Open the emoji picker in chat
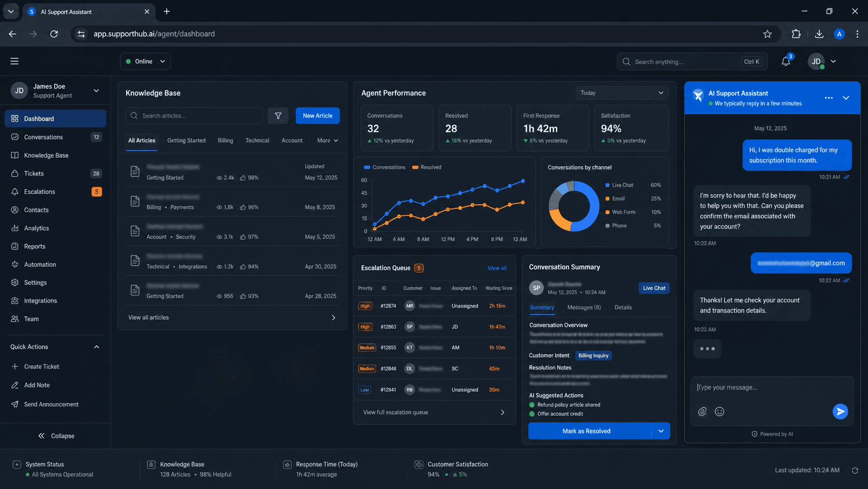The height and width of the screenshot is (489, 868). pyautogui.click(x=720, y=412)
